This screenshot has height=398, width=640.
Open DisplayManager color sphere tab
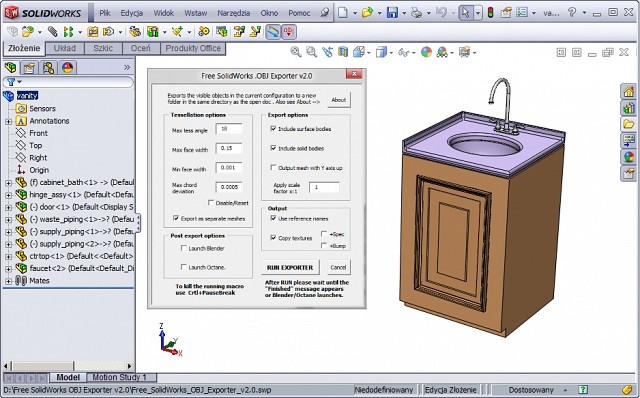point(67,67)
